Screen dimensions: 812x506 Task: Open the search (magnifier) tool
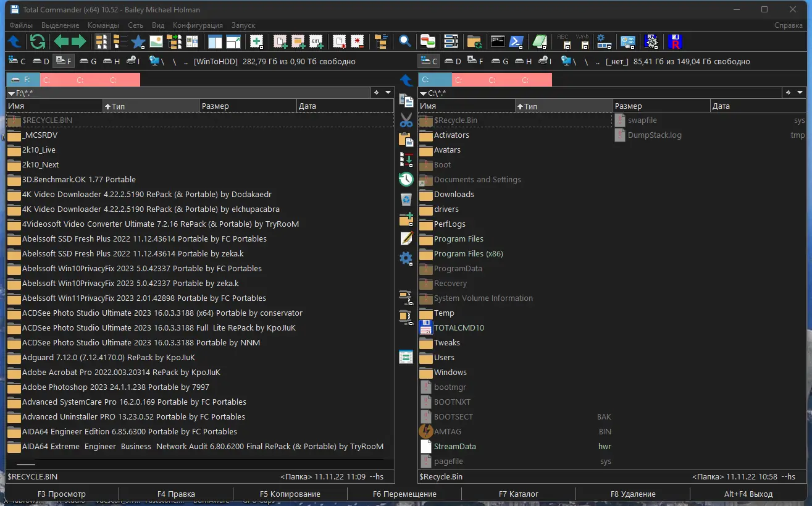tap(404, 41)
